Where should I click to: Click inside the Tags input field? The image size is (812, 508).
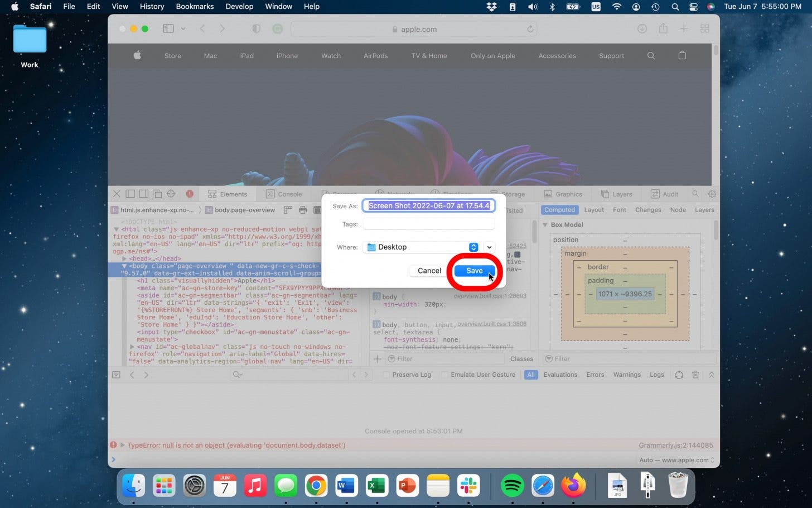428,223
